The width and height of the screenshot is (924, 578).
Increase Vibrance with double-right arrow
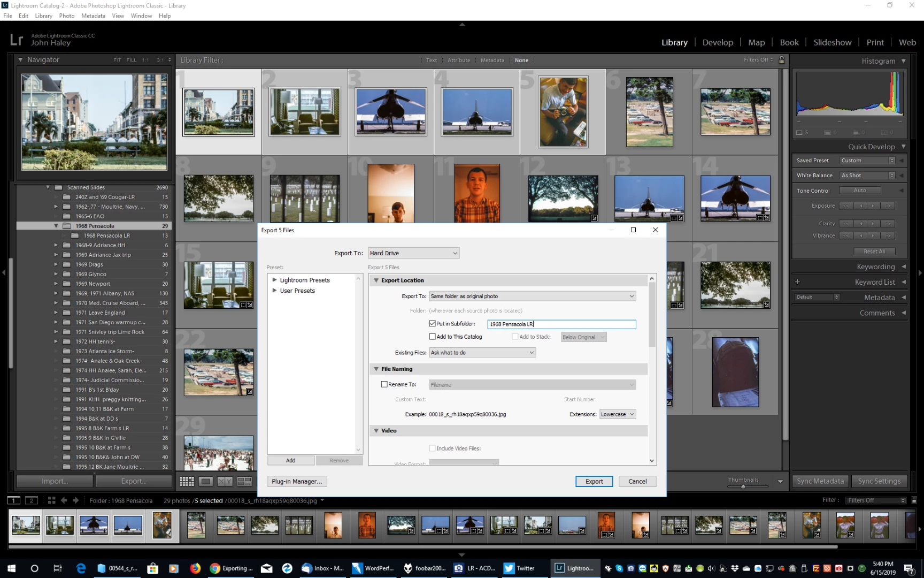pos(888,235)
